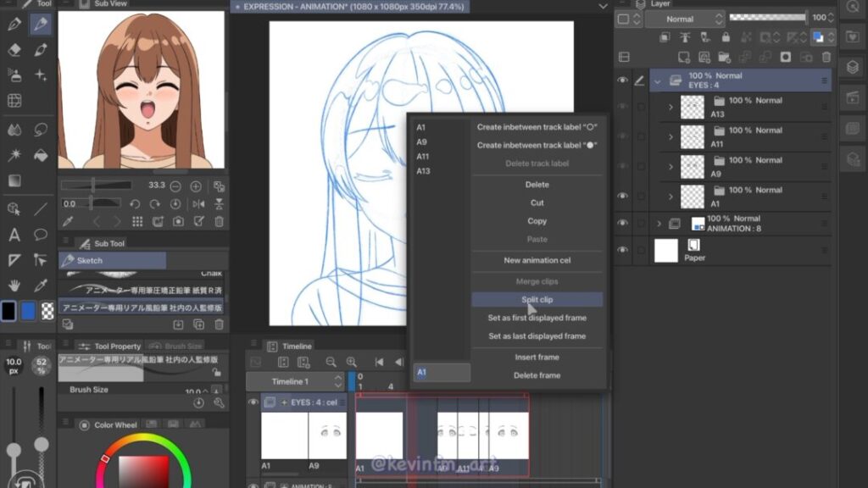Choose Split clip from context menu

[x=537, y=300]
